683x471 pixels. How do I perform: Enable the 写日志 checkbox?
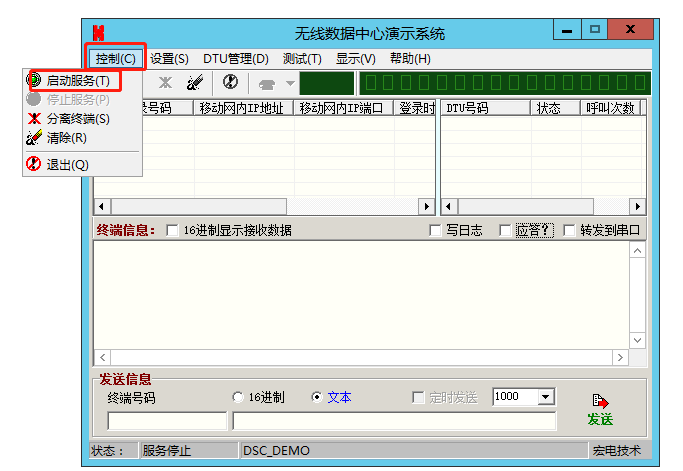(435, 230)
